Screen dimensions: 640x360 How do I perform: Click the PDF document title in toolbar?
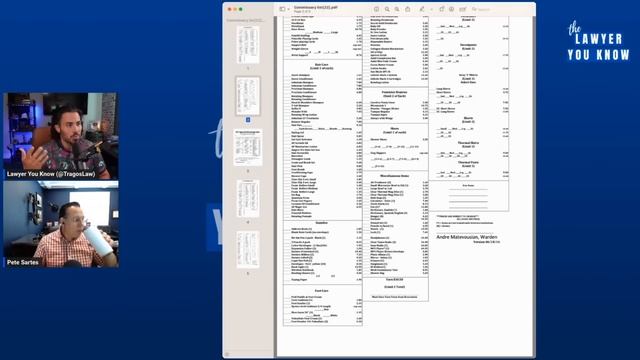click(316, 7)
